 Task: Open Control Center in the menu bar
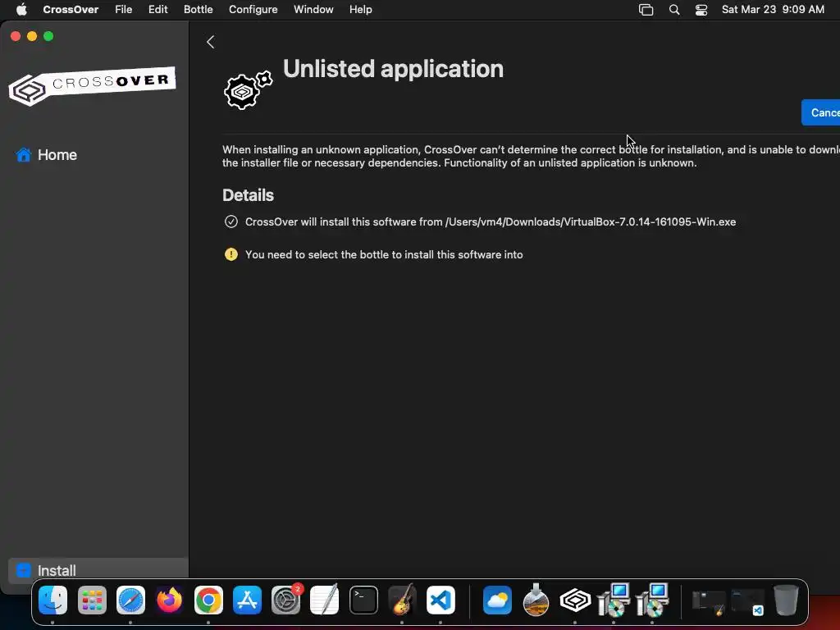[x=701, y=10]
